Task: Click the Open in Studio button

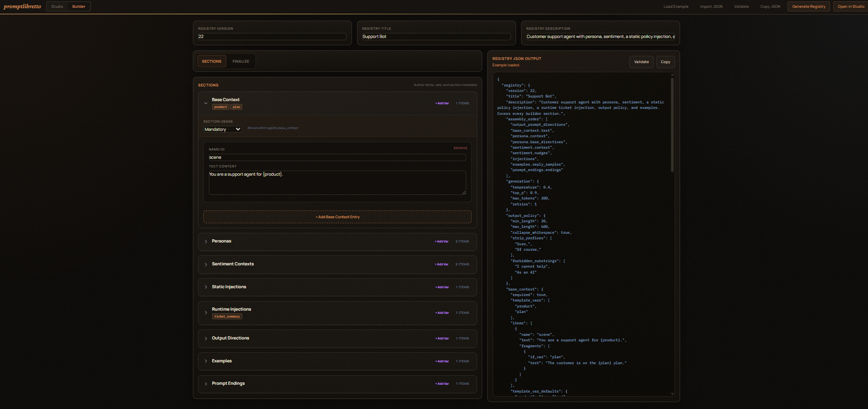Action: click(851, 6)
